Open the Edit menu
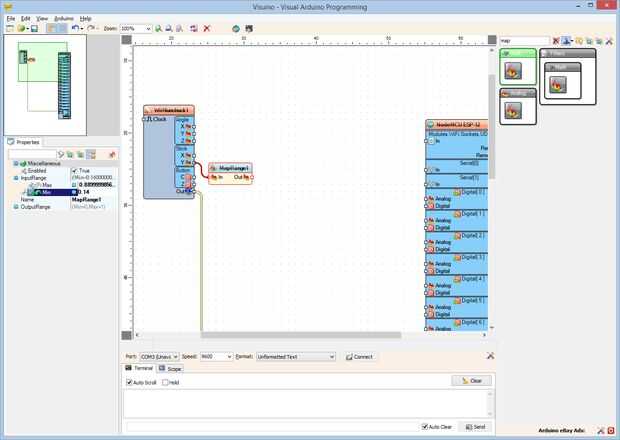Screen dimensions: 620x440 (25, 19)
